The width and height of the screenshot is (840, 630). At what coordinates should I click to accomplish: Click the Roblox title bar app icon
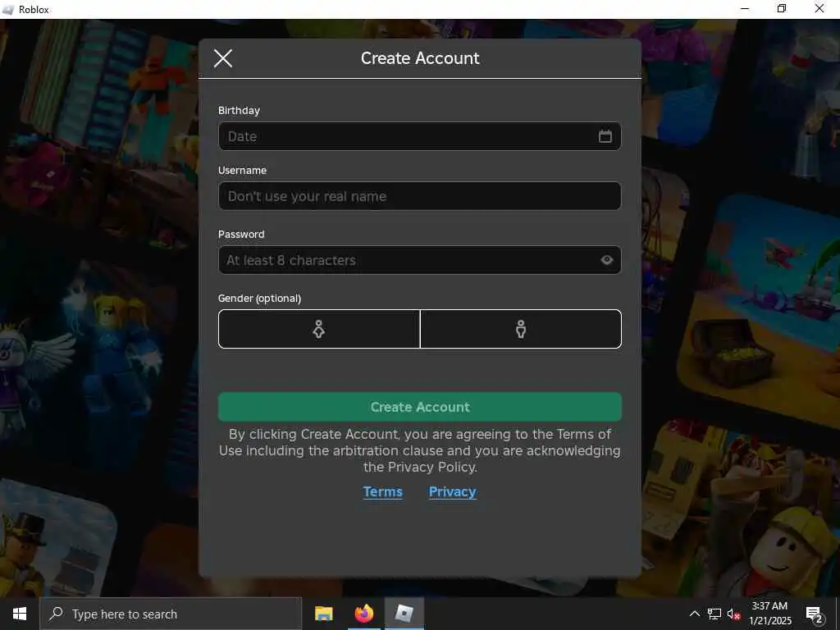[x=8, y=10]
